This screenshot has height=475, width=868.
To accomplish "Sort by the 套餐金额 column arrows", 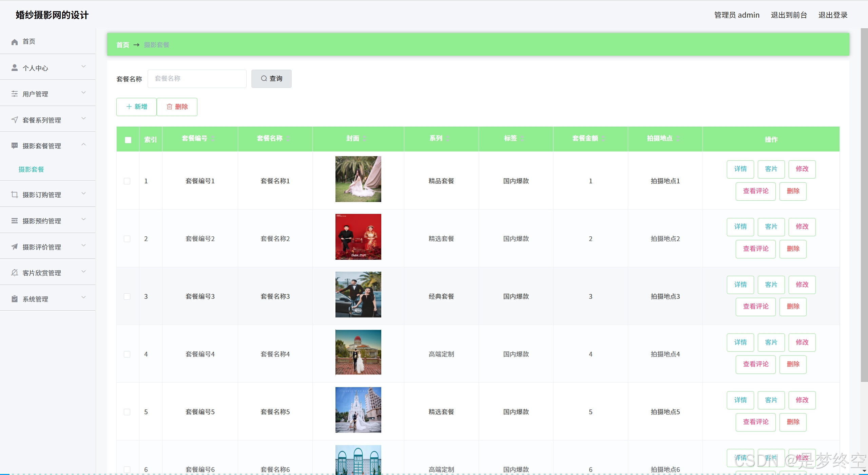I will pyautogui.click(x=603, y=138).
